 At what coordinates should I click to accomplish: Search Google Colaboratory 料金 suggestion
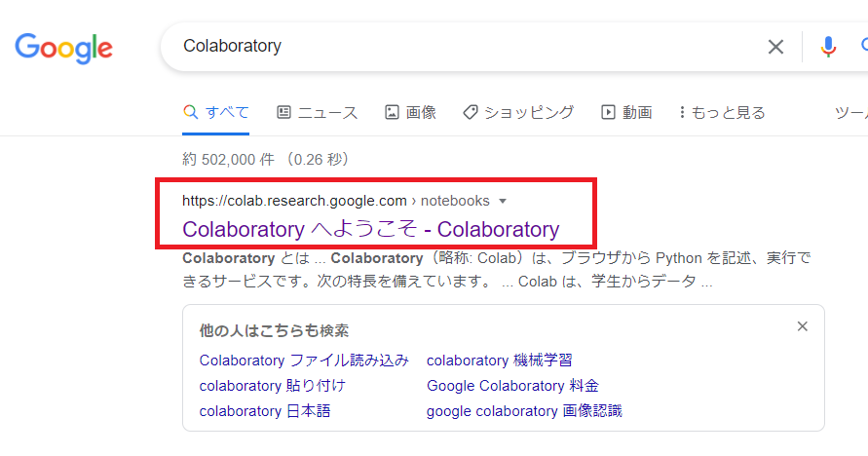click(x=512, y=386)
